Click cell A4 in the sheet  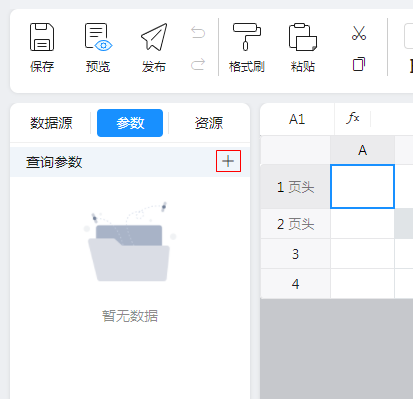[363, 284]
